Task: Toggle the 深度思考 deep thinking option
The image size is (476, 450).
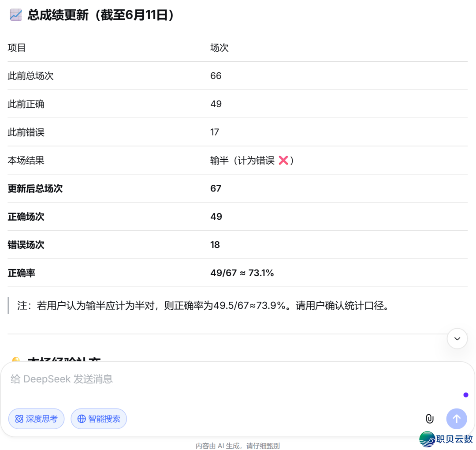Action: (x=37, y=419)
